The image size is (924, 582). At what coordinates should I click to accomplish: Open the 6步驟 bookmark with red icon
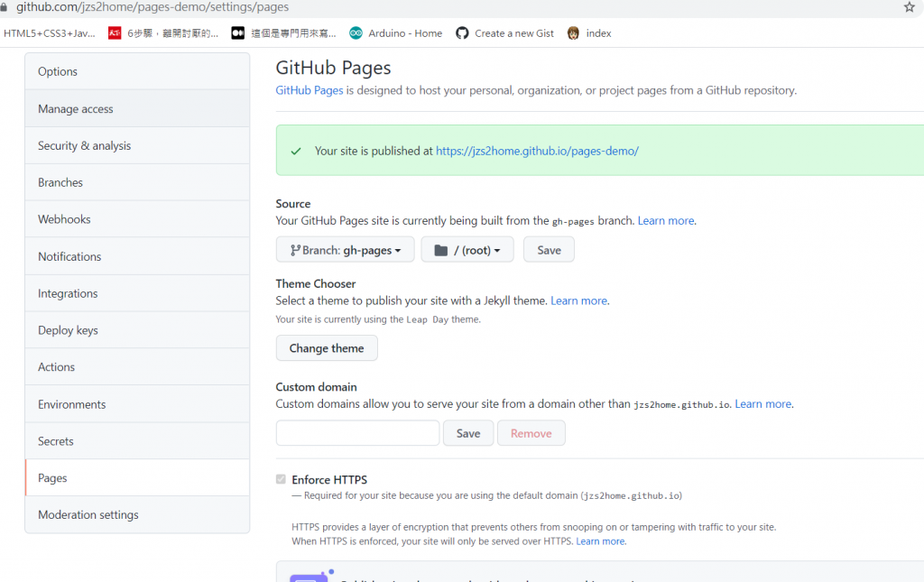click(x=163, y=33)
